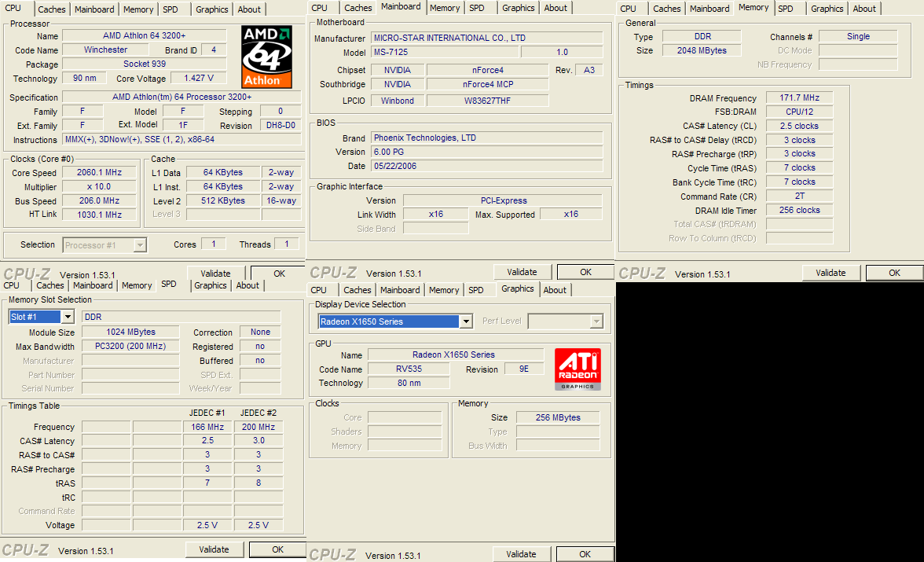Viewport: 924px width, 562px height.
Task: Click the CPU/12 FSB:DRAM value
Action: (799, 112)
